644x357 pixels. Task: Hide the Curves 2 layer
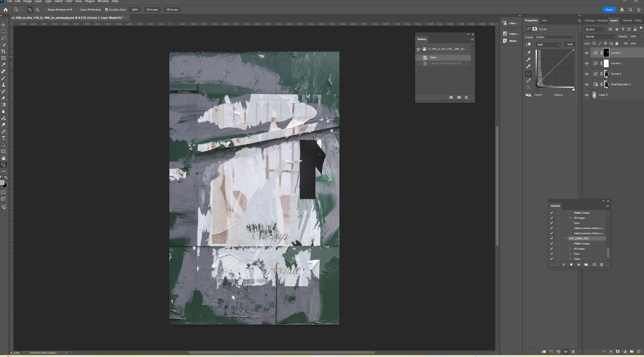(587, 63)
